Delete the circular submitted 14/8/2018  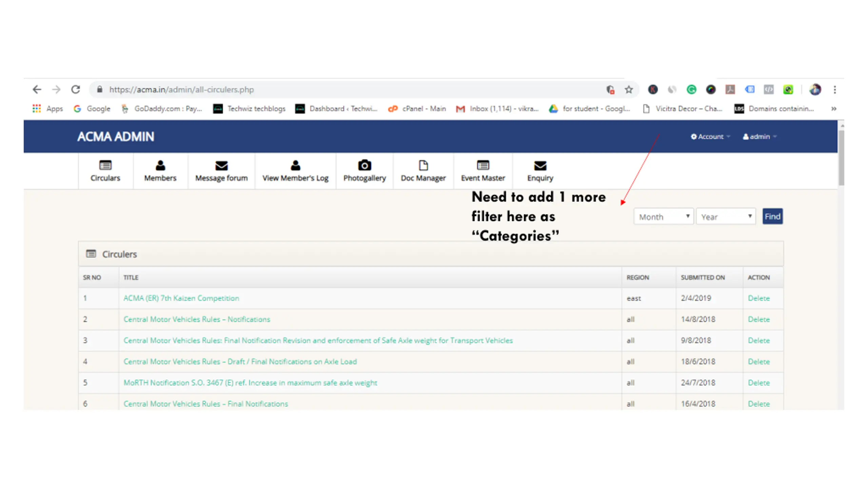759,319
